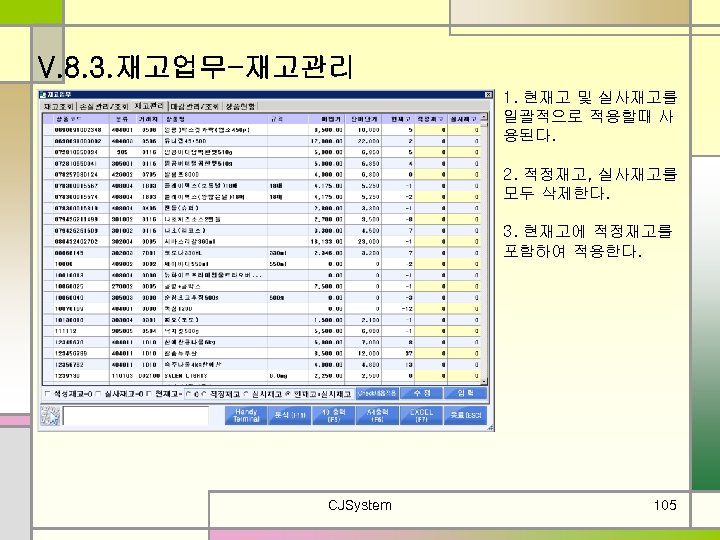
Task: Click the barcode scanner icon beside the input box
Action: (x=50, y=416)
